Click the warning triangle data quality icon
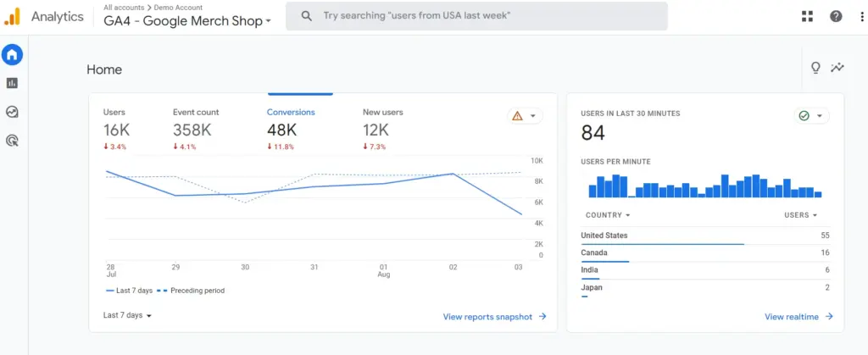Viewport: 868px width, 355px height. tap(518, 115)
